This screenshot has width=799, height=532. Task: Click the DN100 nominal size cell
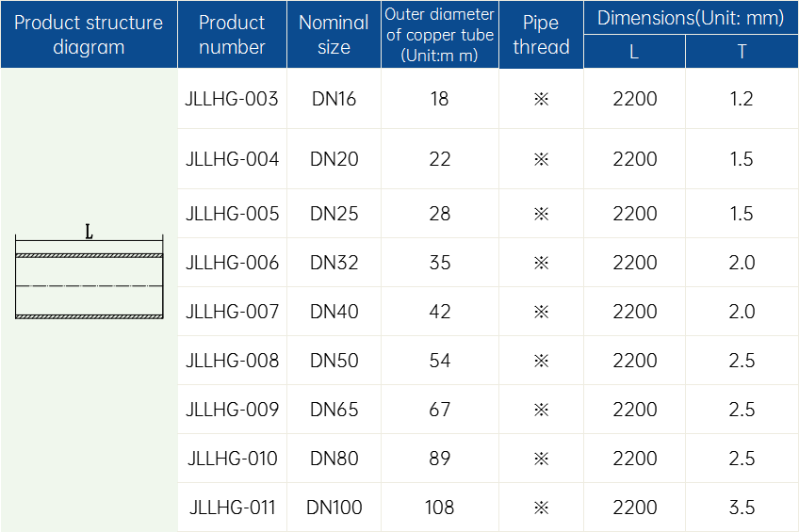pyautogui.click(x=334, y=508)
